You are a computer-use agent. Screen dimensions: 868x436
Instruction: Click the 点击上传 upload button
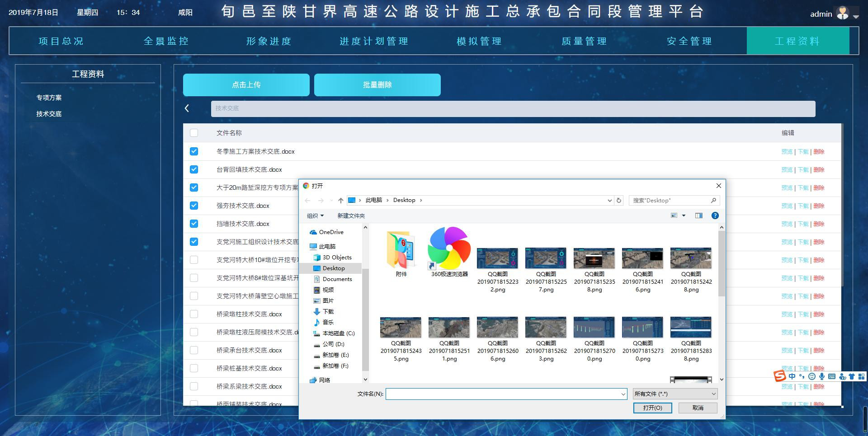pos(246,84)
